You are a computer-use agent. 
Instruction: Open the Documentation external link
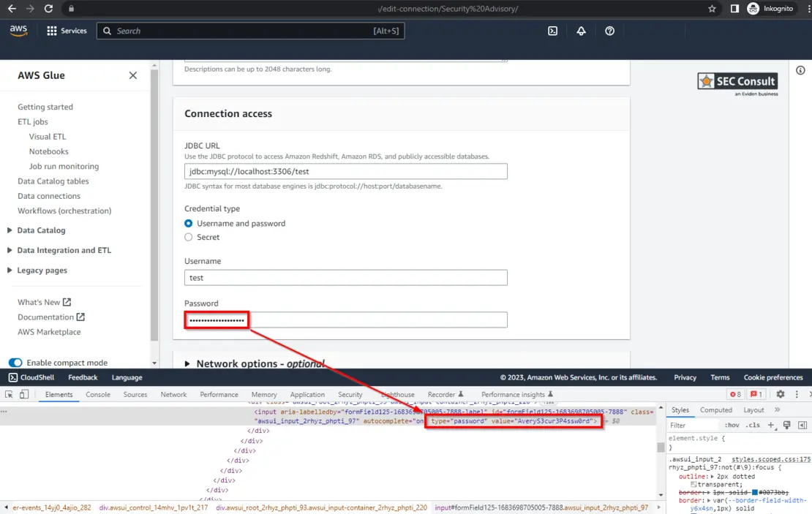51,317
